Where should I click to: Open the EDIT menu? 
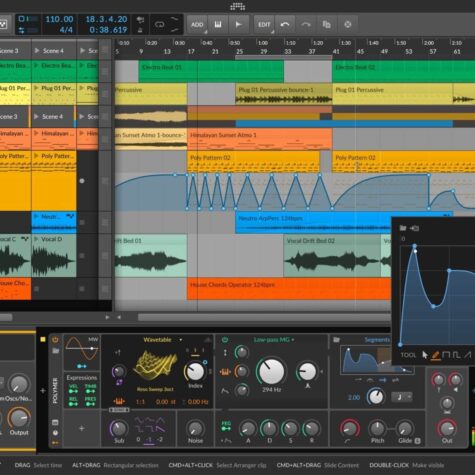[x=264, y=24]
